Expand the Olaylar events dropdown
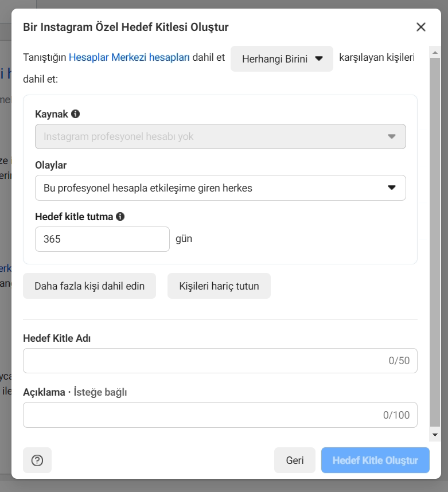448x492 pixels. coord(220,188)
